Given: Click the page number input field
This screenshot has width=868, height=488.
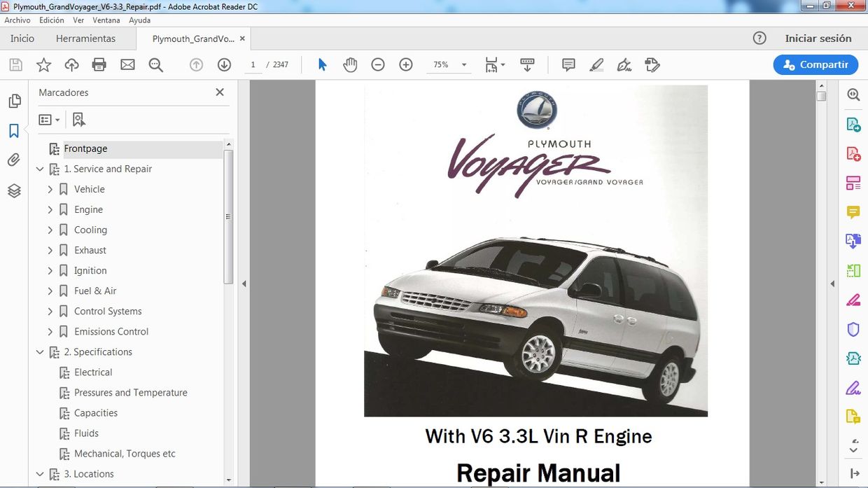Looking at the screenshot, I should click(253, 64).
